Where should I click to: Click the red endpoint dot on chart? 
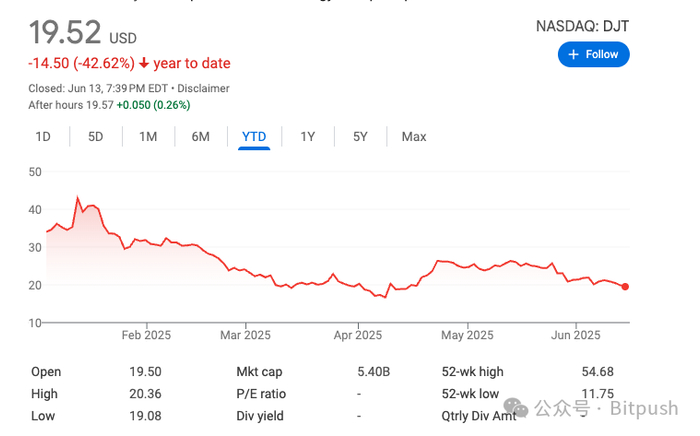(625, 287)
